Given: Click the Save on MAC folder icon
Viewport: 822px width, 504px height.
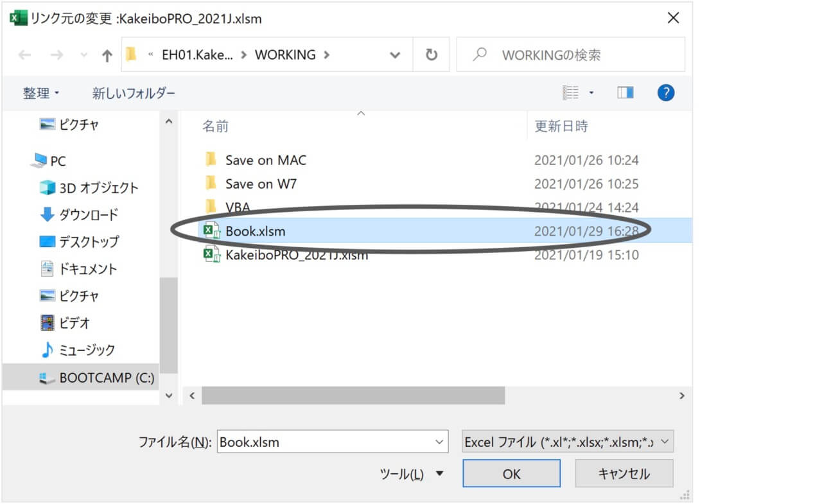Looking at the screenshot, I should pyautogui.click(x=211, y=159).
